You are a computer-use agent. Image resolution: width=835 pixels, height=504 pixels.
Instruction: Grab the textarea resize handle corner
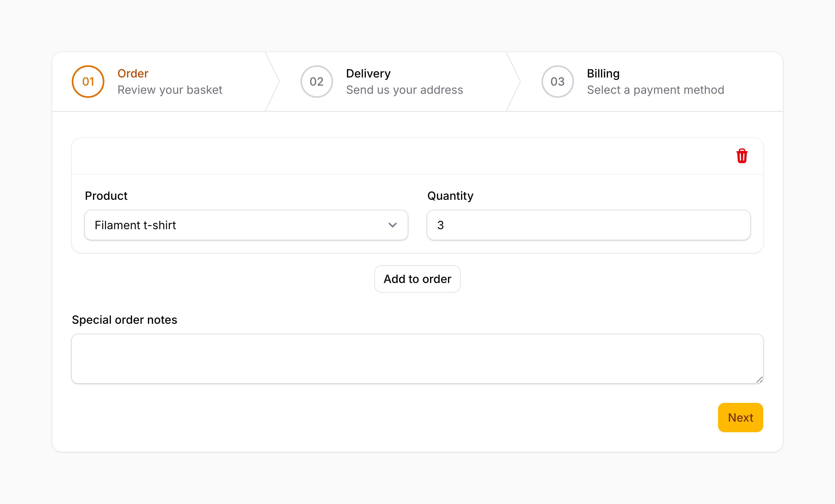point(759,380)
